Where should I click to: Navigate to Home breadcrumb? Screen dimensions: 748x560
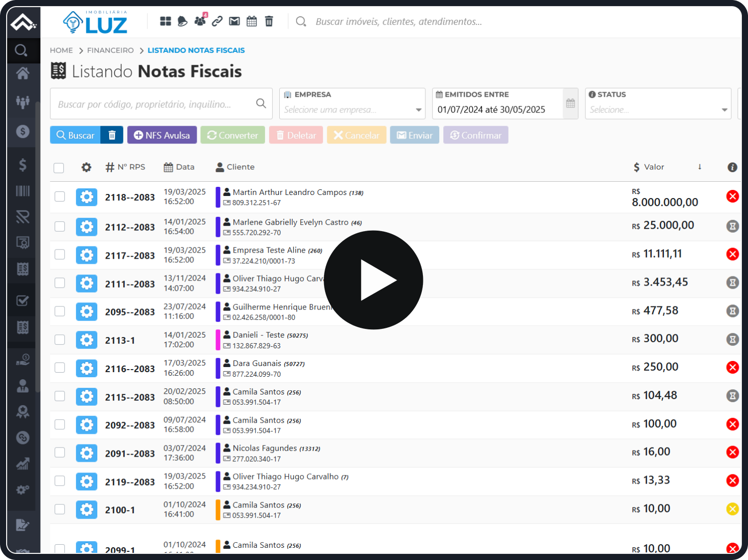61,50
